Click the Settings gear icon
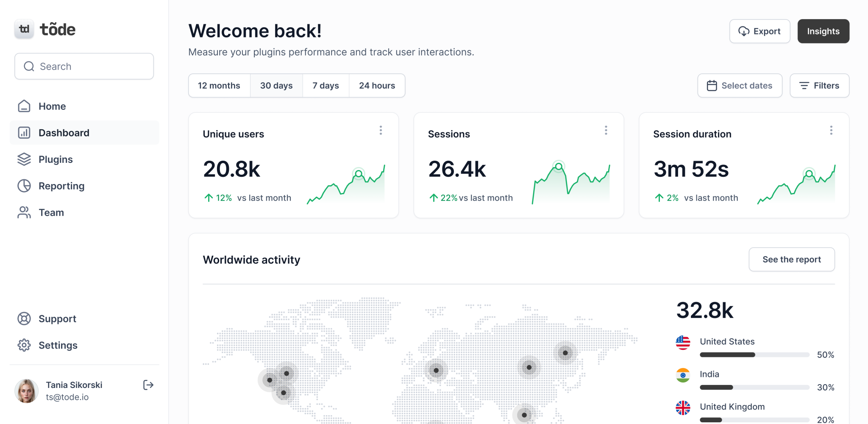868x424 pixels. 24,345
